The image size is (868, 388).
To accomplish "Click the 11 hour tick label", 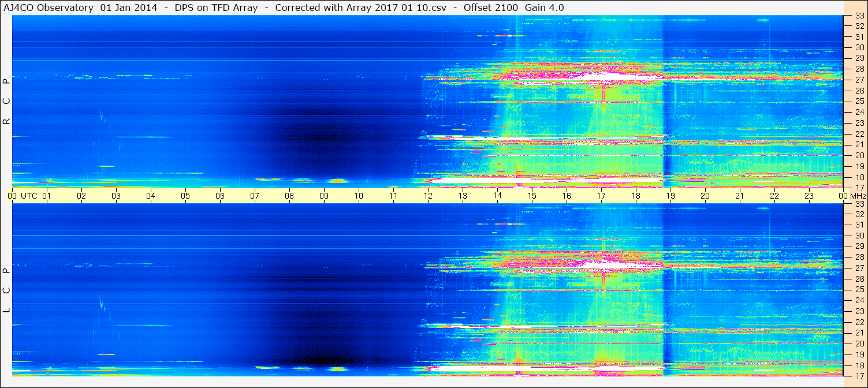I will point(393,196).
